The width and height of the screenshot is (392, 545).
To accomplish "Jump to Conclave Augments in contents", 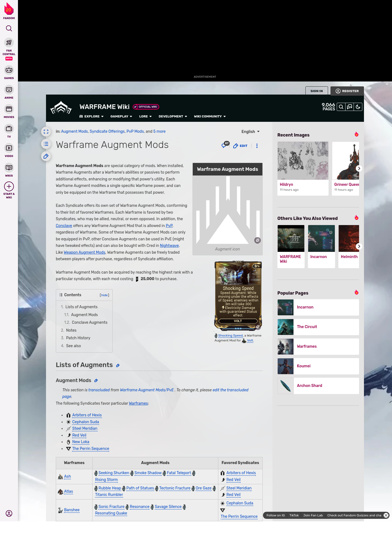I will pos(90,322).
